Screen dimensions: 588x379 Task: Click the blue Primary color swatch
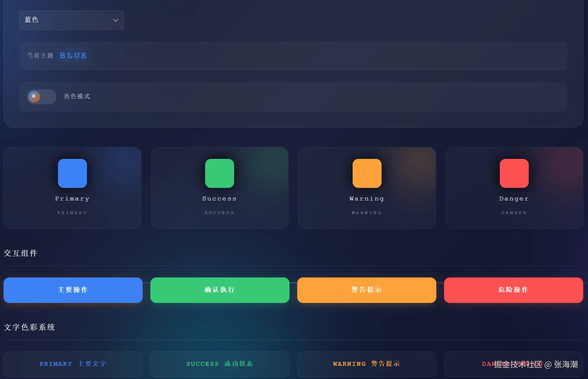click(72, 173)
